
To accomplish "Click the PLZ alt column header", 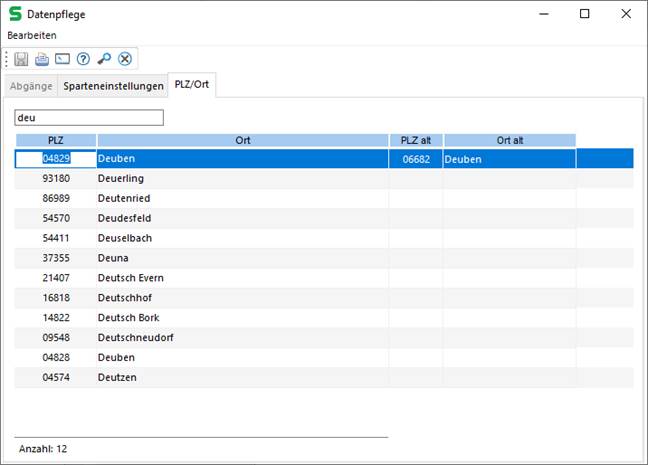I will pyautogui.click(x=415, y=140).
